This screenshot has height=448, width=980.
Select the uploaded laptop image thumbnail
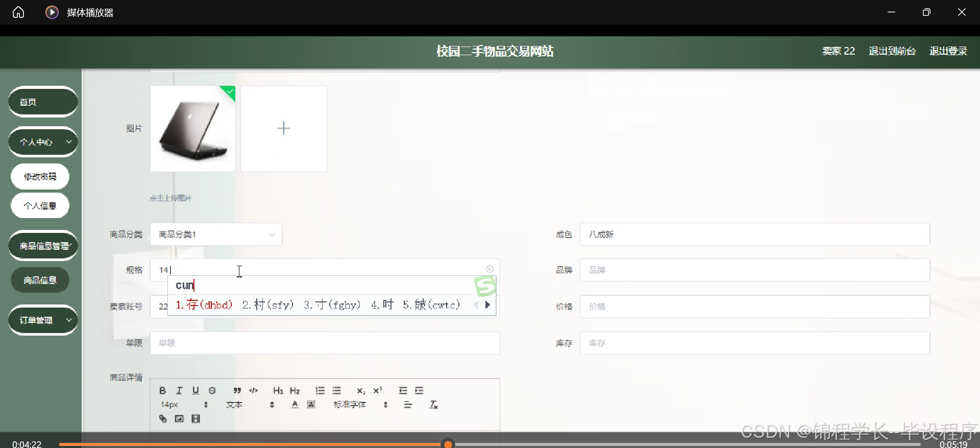193,129
